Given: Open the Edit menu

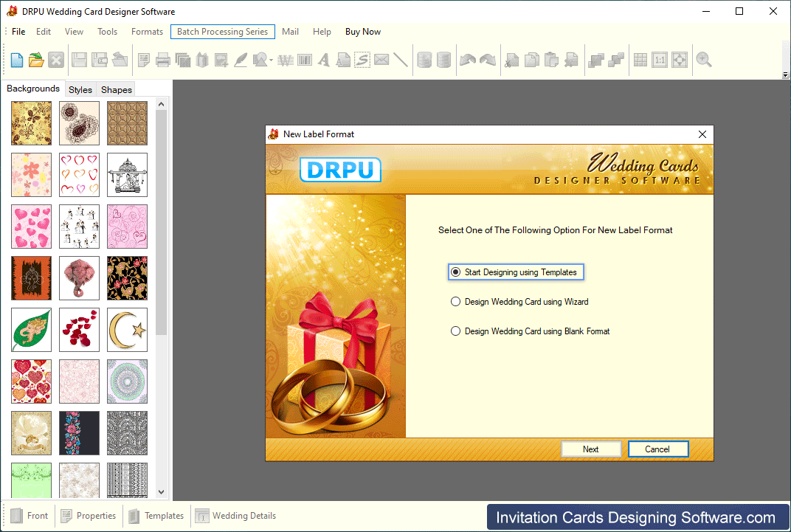Looking at the screenshot, I should pos(44,32).
